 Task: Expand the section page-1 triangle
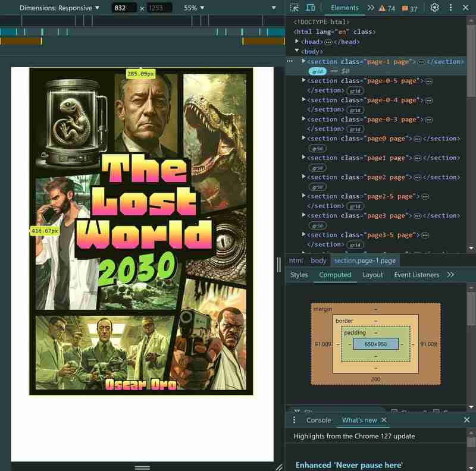pos(303,61)
